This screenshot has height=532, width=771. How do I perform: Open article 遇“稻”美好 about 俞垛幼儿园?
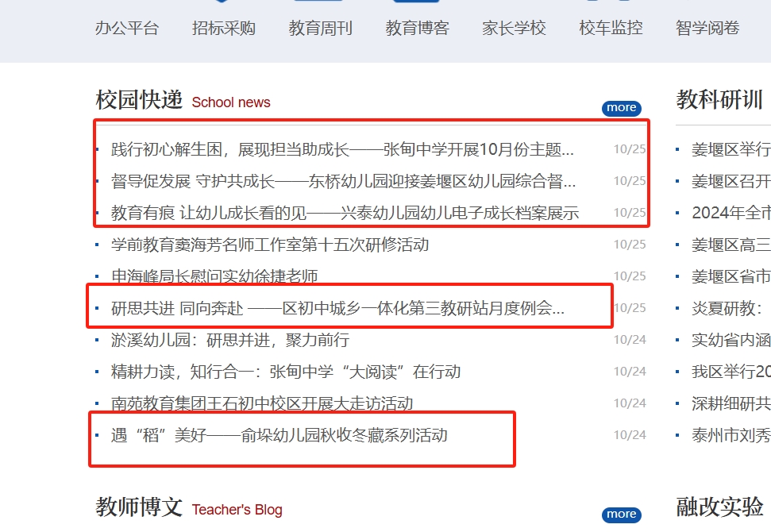point(279,435)
